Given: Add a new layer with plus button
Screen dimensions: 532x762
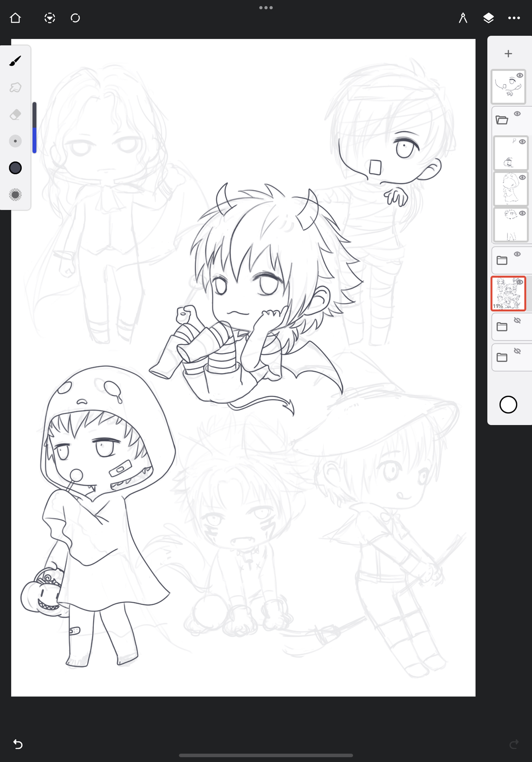Looking at the screenshot, I should (508, 54).
